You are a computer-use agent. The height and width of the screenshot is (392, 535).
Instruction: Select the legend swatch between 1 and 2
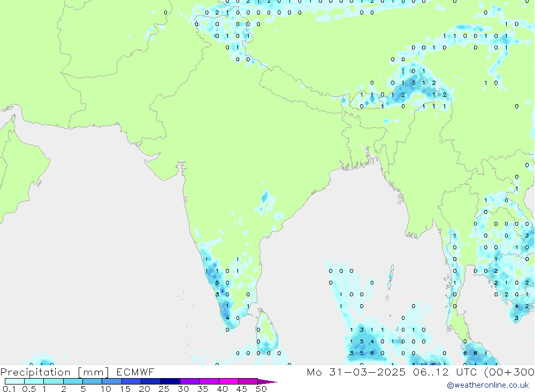click(53, 381)
